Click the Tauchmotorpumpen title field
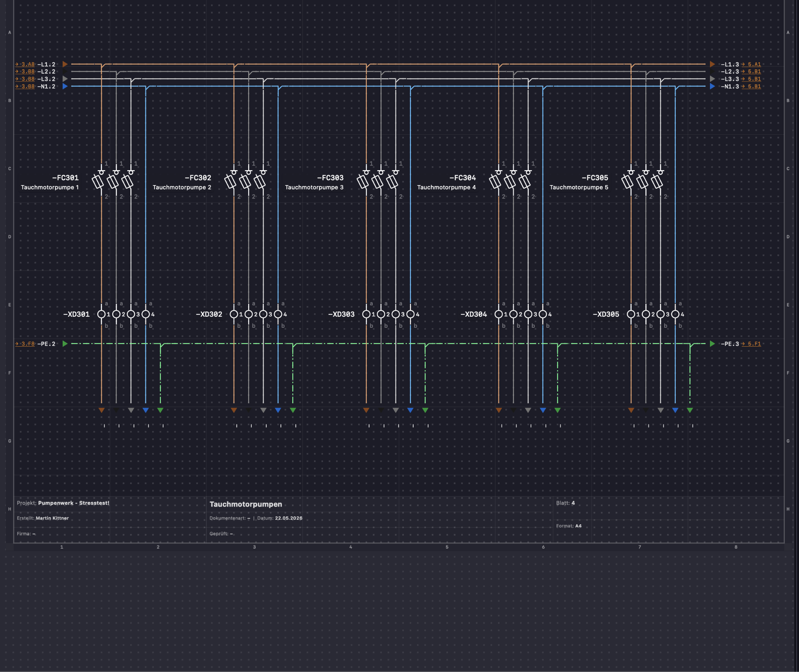This screenshot has width=799, height=672. pos(246,504)
